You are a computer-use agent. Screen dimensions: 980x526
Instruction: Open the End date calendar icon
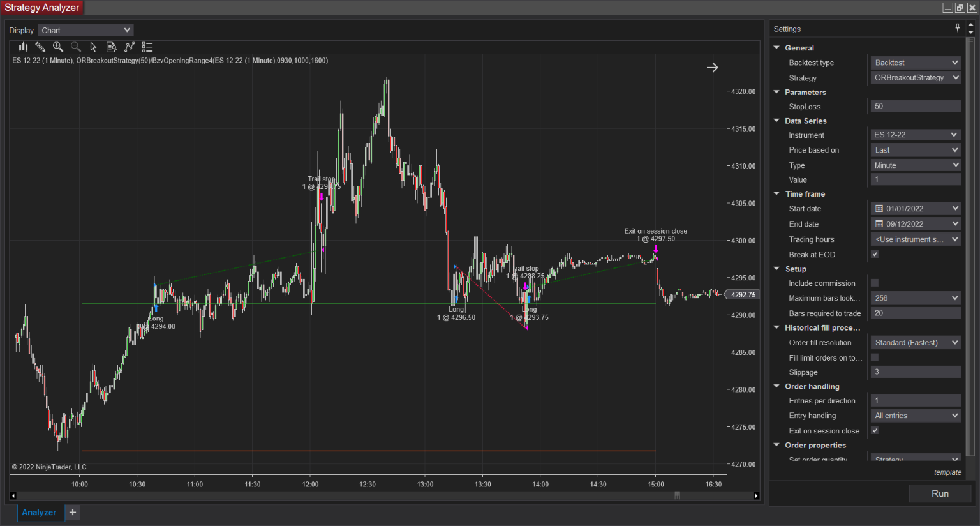coord(879,224)
